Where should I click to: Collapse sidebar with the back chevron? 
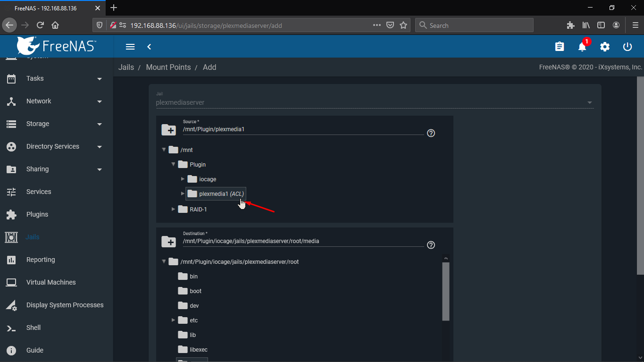click(x=149, y=47)
